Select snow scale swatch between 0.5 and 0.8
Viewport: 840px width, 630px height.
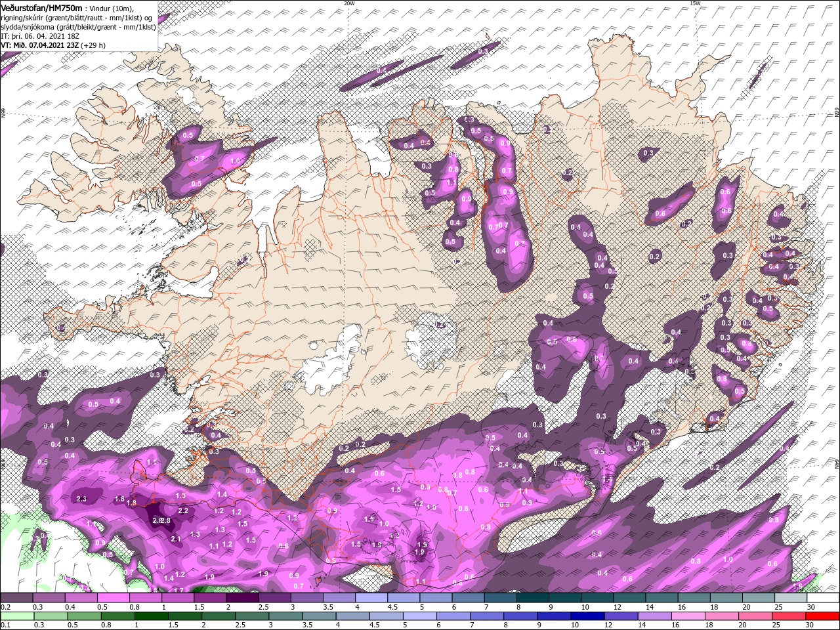114,597
